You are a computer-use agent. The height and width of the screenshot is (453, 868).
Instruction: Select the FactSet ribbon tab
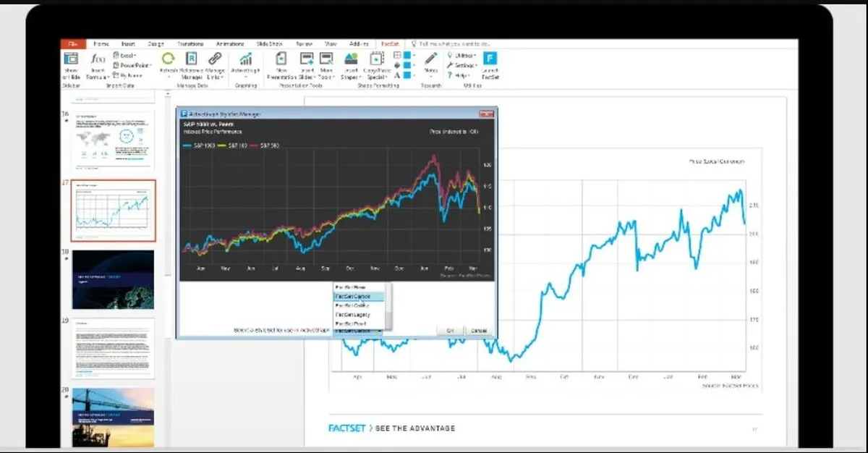coord(391,43)
